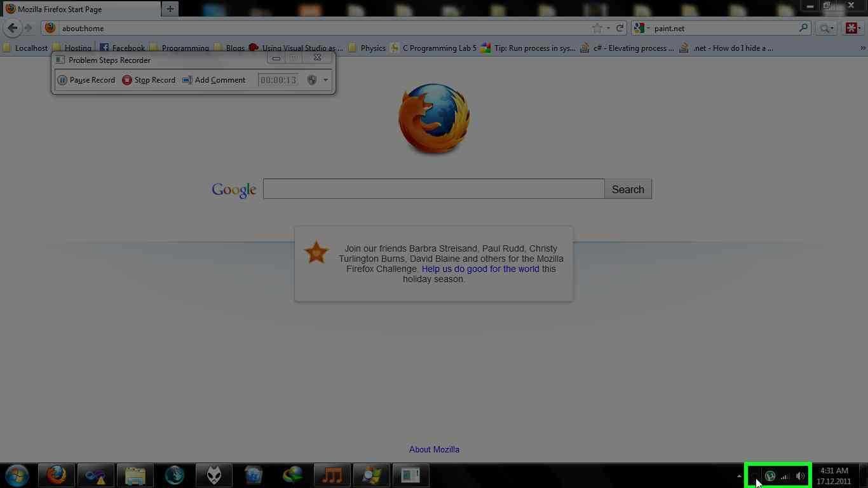Add Comment in Problem Steps Recorder
Screen dimensions: 868x488
click(x=214, y=80)
